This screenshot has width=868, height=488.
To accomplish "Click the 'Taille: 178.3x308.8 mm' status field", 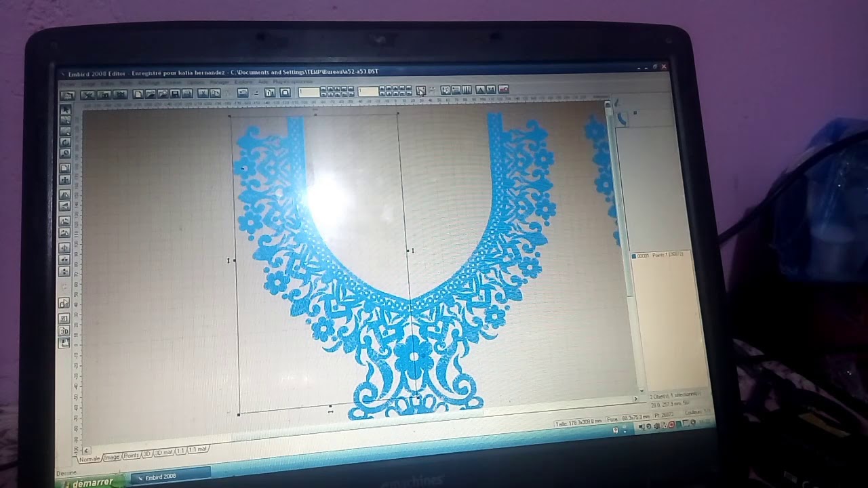I will point(578,424).
